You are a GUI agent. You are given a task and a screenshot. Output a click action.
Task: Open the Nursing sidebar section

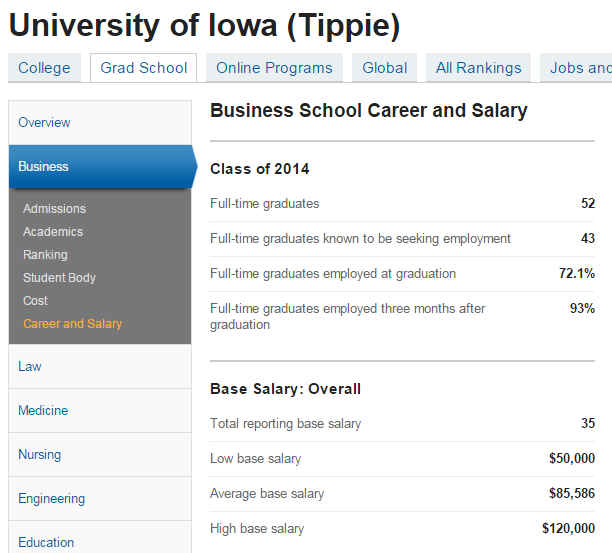point(40,455)
